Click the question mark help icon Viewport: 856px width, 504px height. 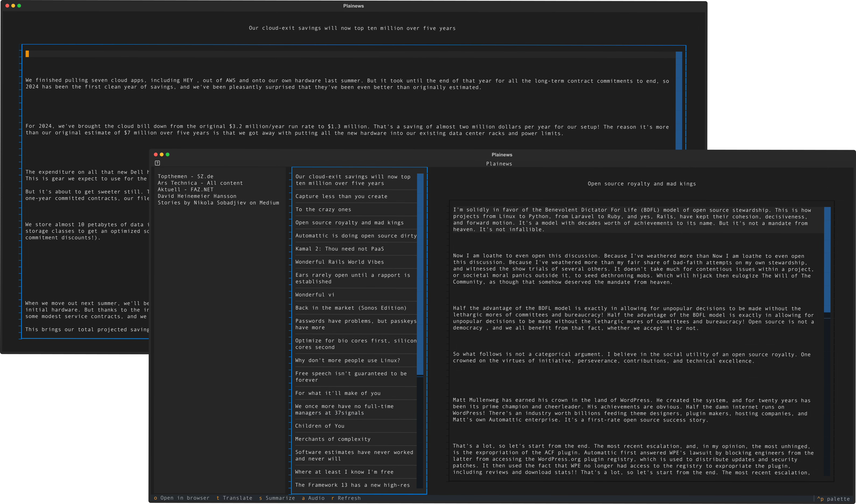pyautogui.click(x=157, y=163)
